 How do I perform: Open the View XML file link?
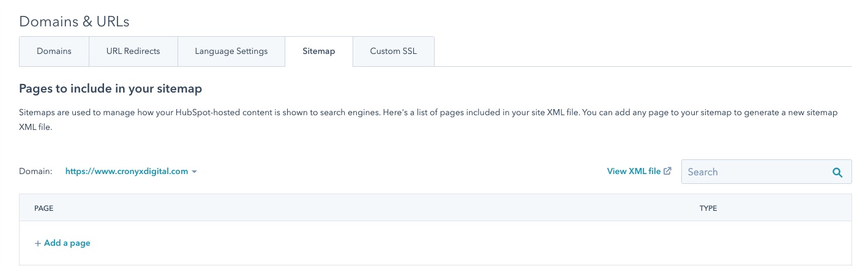(x=634, y=172)
